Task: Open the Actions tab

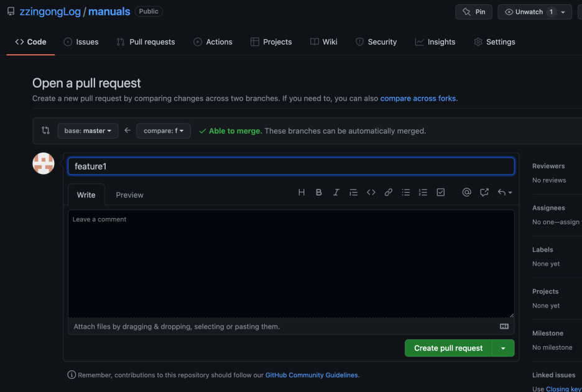Action: pyautogui.click(x=213, y=42)
